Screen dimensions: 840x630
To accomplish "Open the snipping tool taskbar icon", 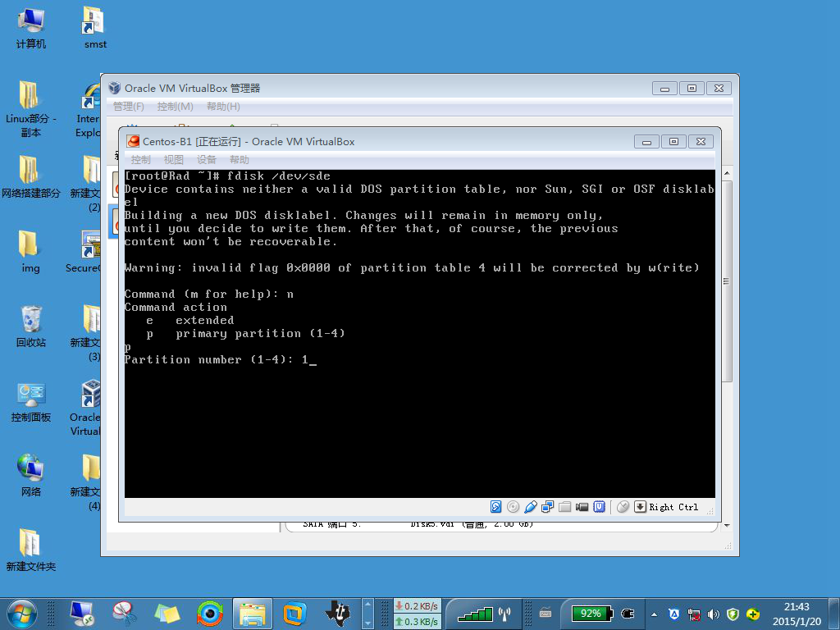I will 125,614.
